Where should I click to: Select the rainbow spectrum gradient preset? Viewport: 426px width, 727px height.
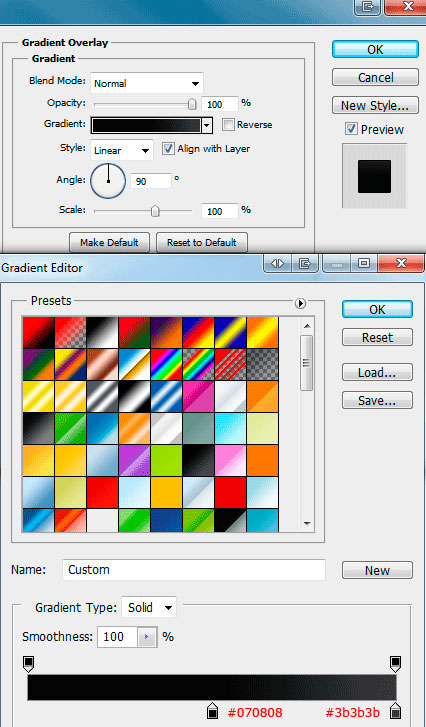click(x=166, y=364)
